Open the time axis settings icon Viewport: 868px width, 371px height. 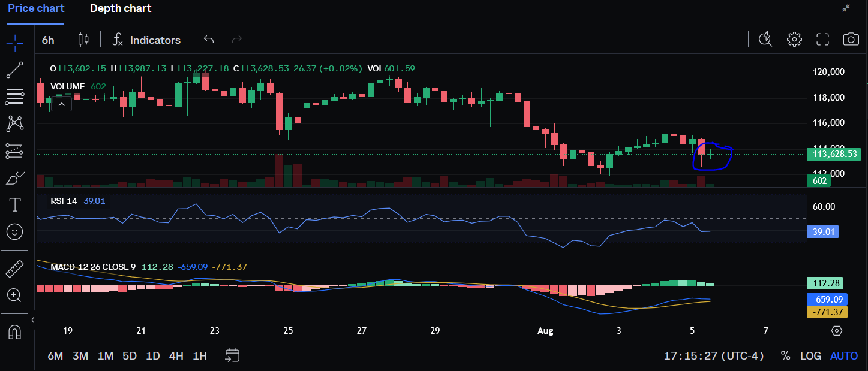(x=837, y=331)
